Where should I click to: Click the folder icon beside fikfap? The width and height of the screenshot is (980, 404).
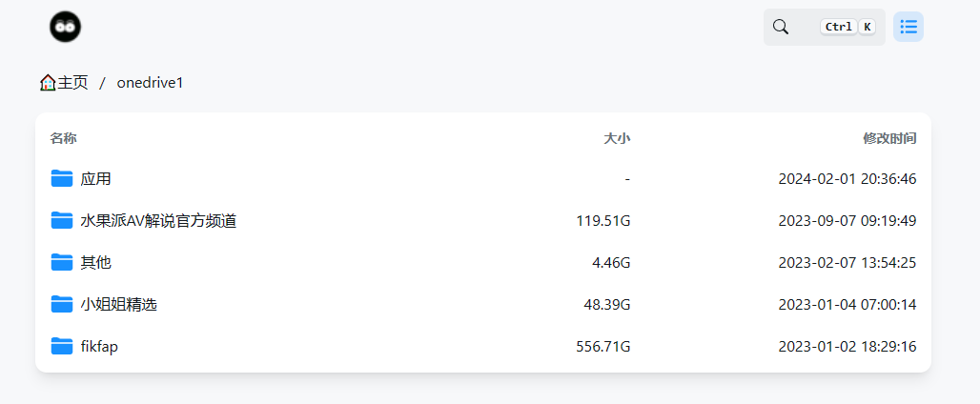click(x=62, y=346)
